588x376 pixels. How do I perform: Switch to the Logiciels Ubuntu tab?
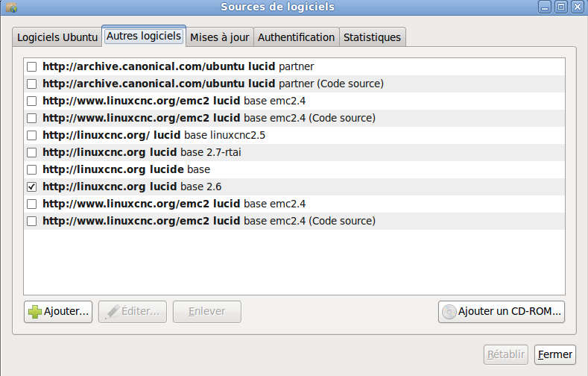(57, 37)
